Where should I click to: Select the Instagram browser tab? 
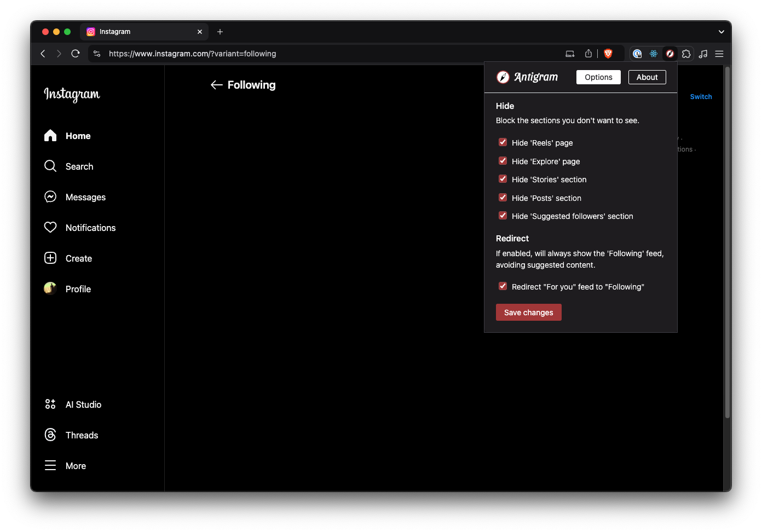tap(145, 32)
